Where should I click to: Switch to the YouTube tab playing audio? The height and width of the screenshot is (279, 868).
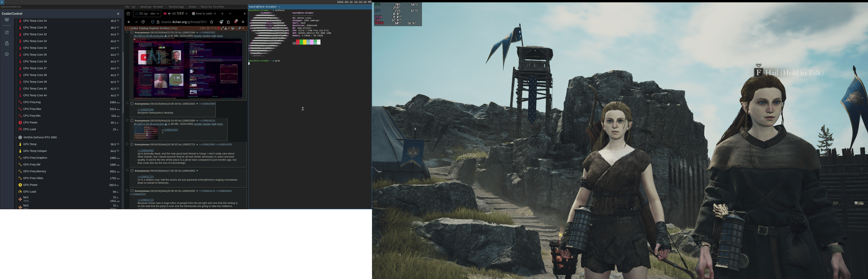[x=175, y=14]
